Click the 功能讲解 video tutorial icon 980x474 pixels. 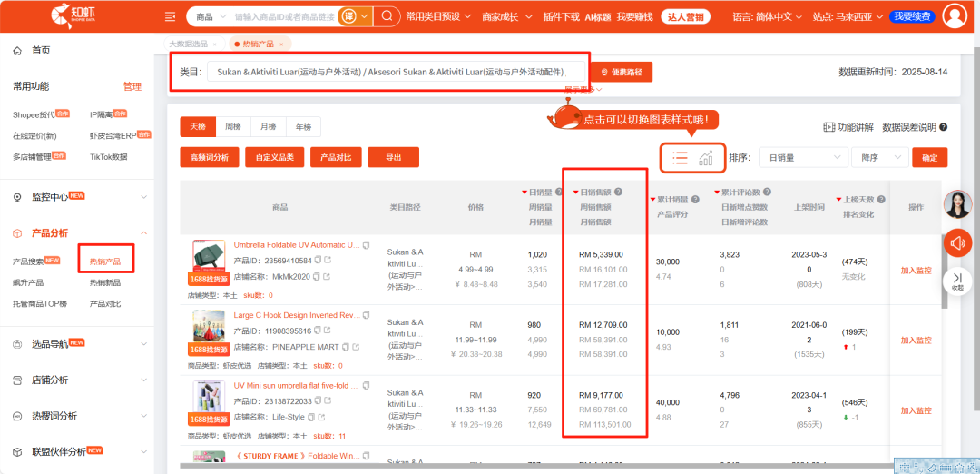(829, 127)
